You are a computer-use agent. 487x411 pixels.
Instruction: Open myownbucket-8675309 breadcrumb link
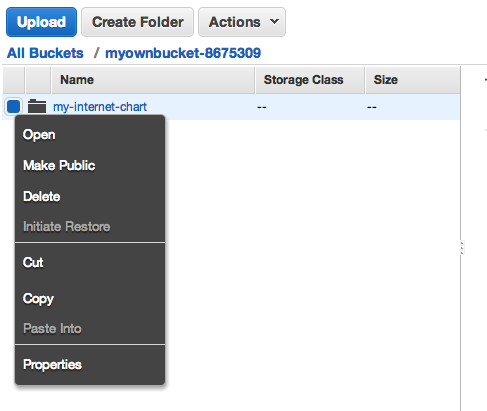point(183,53)
